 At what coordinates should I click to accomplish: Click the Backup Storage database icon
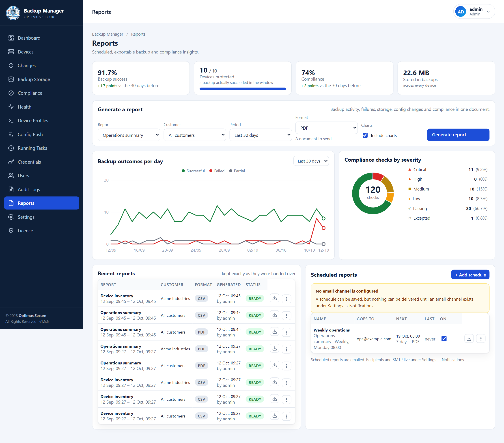tap(11, 79)
